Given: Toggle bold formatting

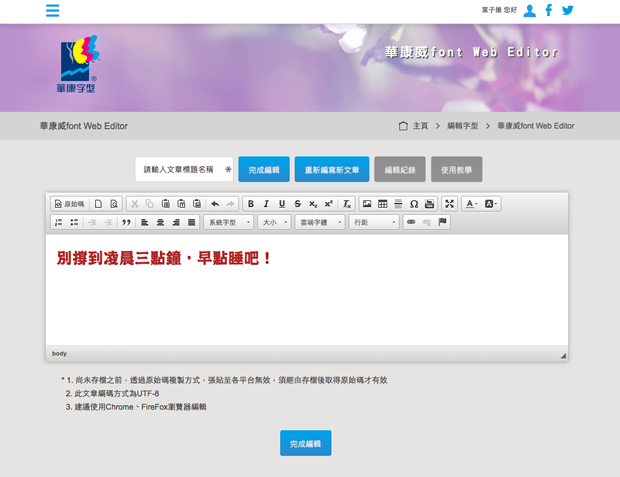Looking at the screenshot, I should (251, 204).
